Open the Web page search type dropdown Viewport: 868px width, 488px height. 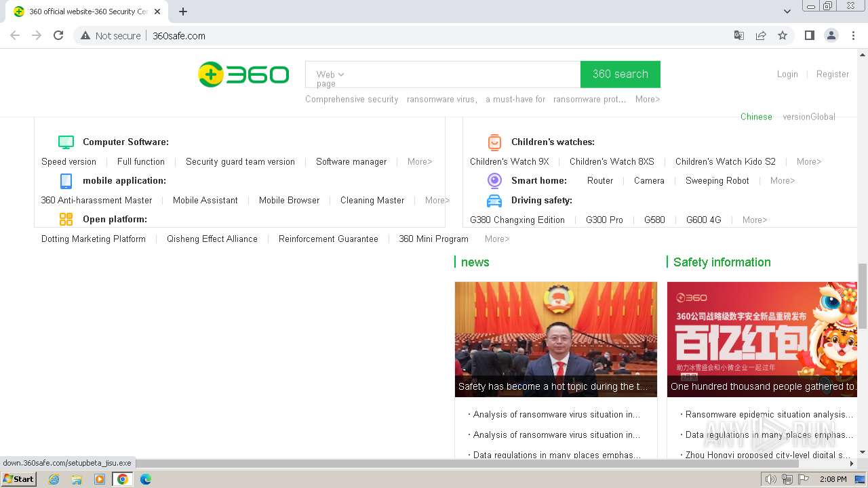pyautogui.click(x=330, y=75)
